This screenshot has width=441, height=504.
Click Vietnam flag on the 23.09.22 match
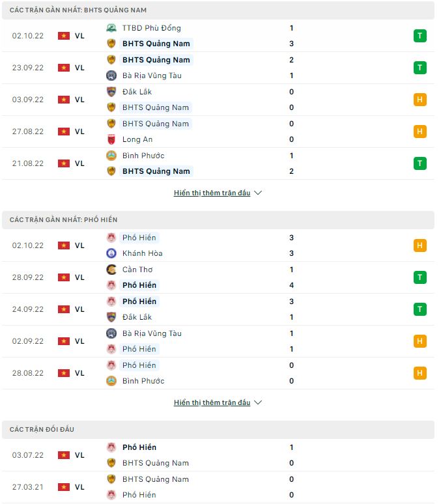pyautogui.click(x=64, y=68)
